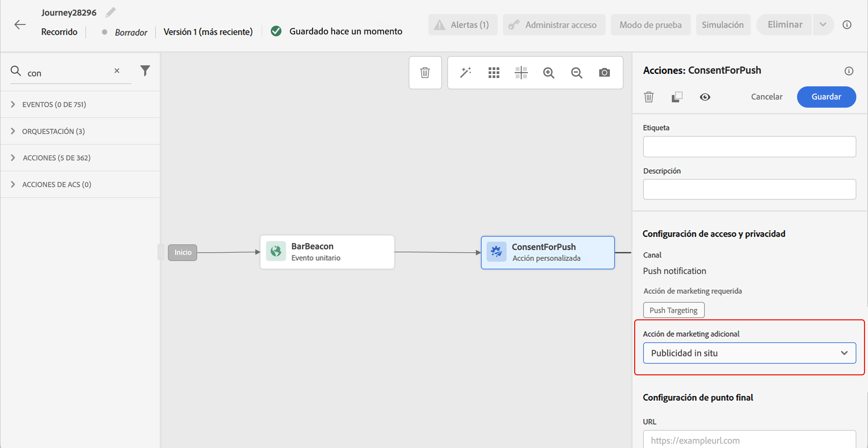
Task: Expand the ACCIONES (5 DE 362) category
Action: [56, 158]
